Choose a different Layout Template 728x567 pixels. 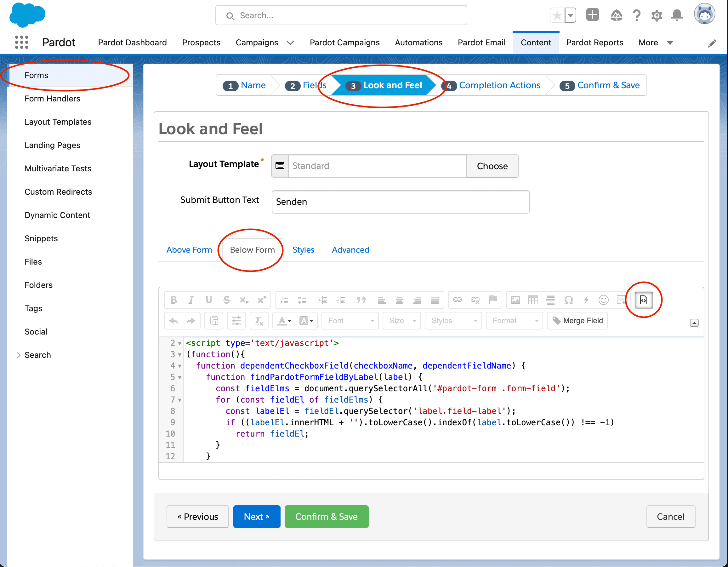(492, 166)
